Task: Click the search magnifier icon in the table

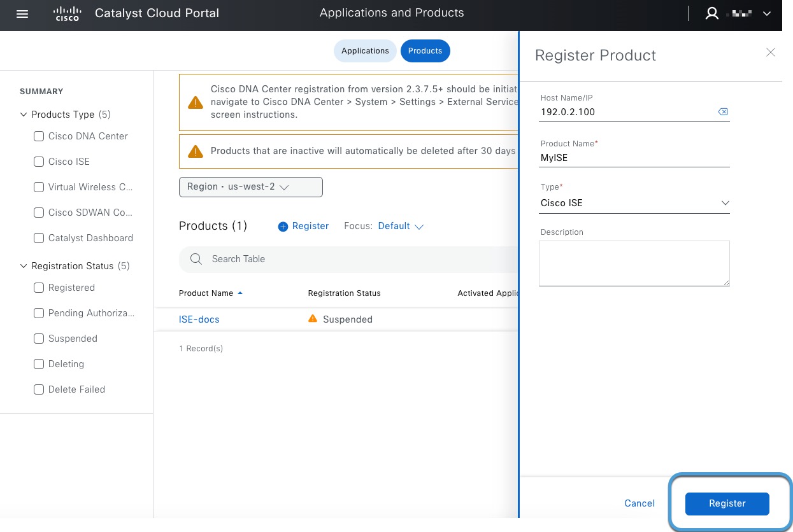Action: coord(196,259)
